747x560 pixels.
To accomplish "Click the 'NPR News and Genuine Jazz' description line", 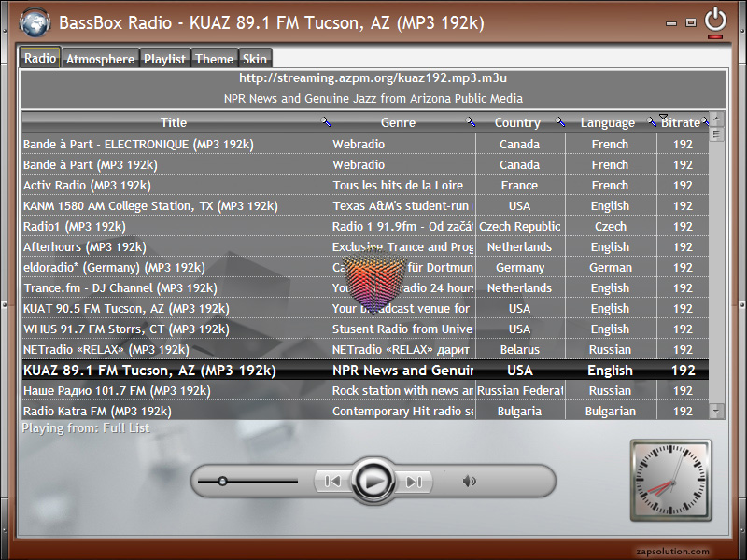I will click(x=373, y=99).
